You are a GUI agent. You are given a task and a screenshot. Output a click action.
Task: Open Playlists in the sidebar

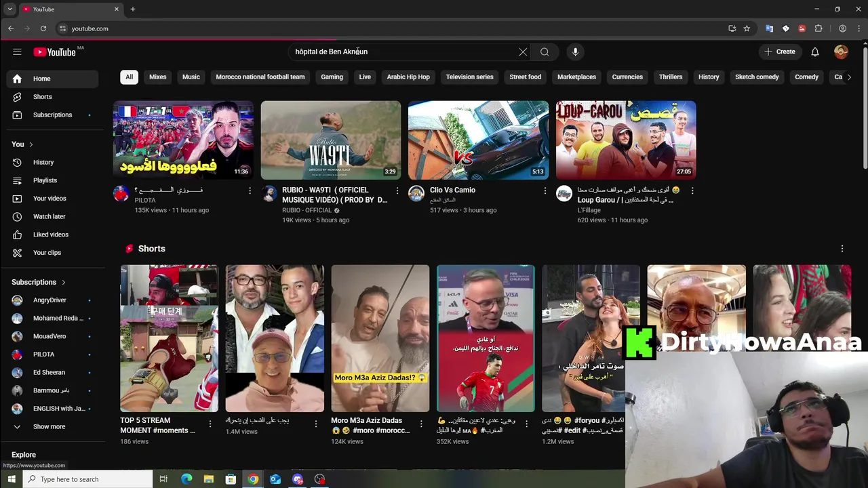[53, 180]
